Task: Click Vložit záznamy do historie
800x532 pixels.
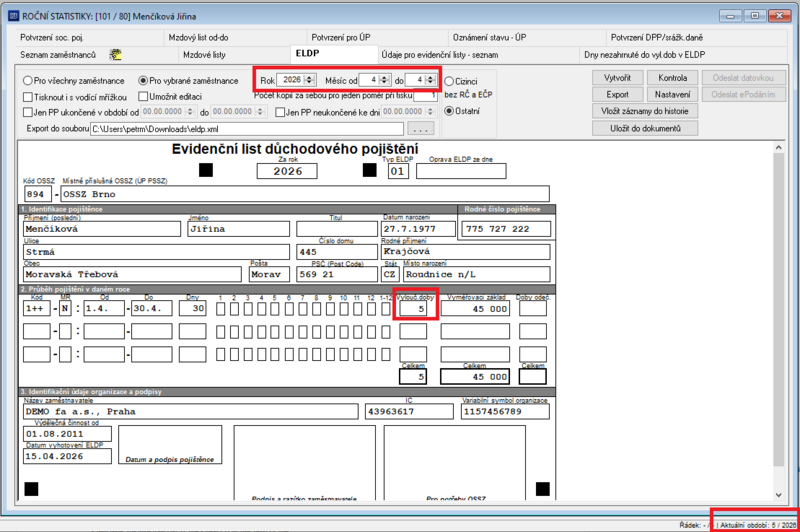Action: pyautogui.click(x=645, y=111)
